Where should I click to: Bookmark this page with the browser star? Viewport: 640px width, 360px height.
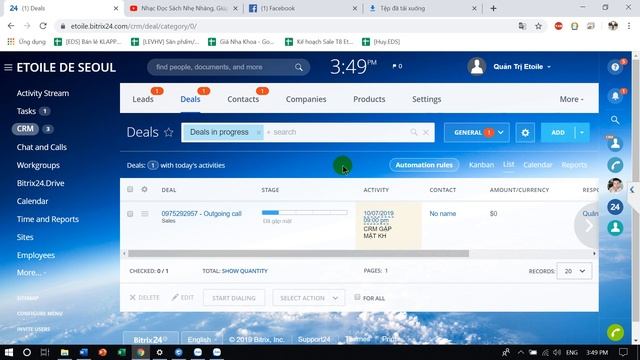tap(538, 26)
